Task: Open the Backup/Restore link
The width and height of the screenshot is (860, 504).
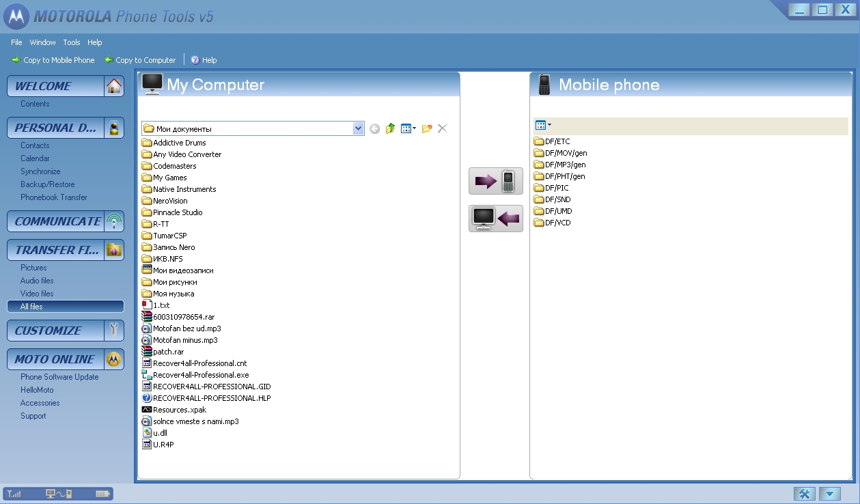Action: pyautogui.click(x=48, y=184)
